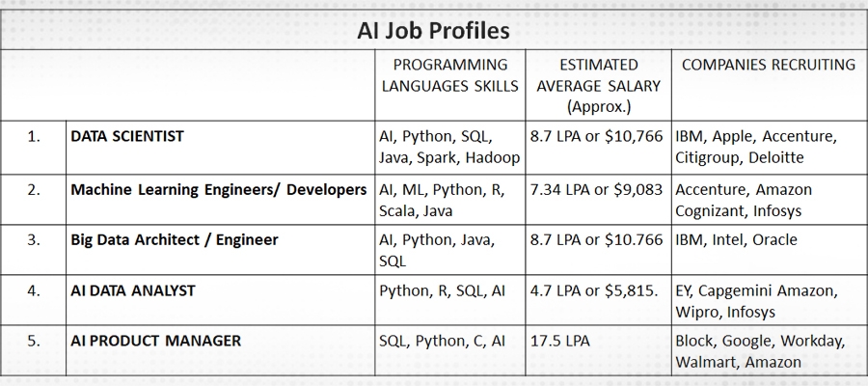Select row number "1." in first column

coord(34,136)
